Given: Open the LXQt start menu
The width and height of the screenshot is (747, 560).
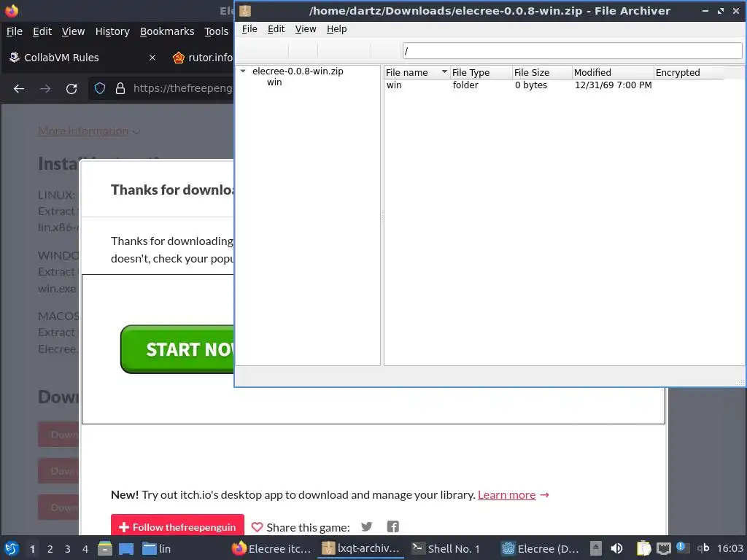Looking at the screenshot, I should [x=12, y=548].
